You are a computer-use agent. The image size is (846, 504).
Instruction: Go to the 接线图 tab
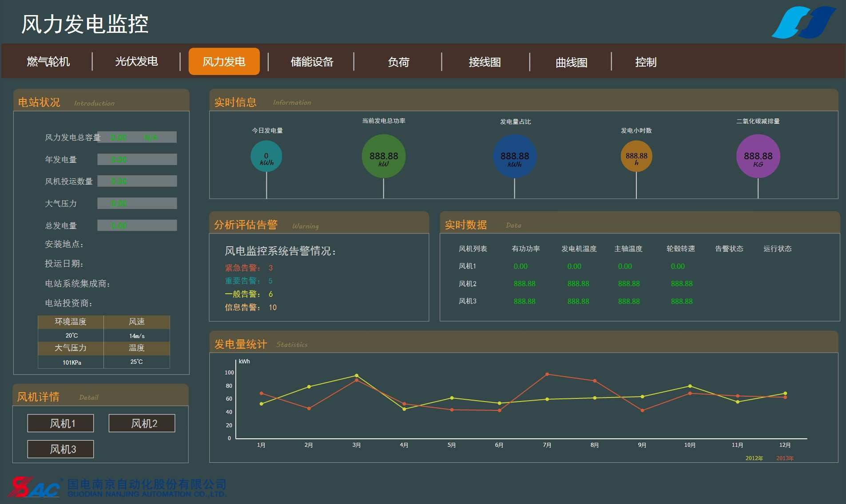[x=485, y=62]
